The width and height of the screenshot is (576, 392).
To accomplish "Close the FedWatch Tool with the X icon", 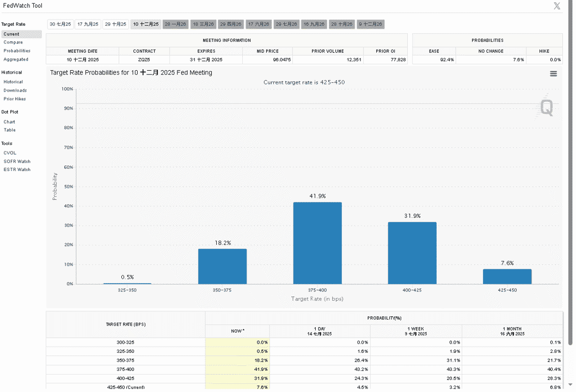I will [557, 6].
